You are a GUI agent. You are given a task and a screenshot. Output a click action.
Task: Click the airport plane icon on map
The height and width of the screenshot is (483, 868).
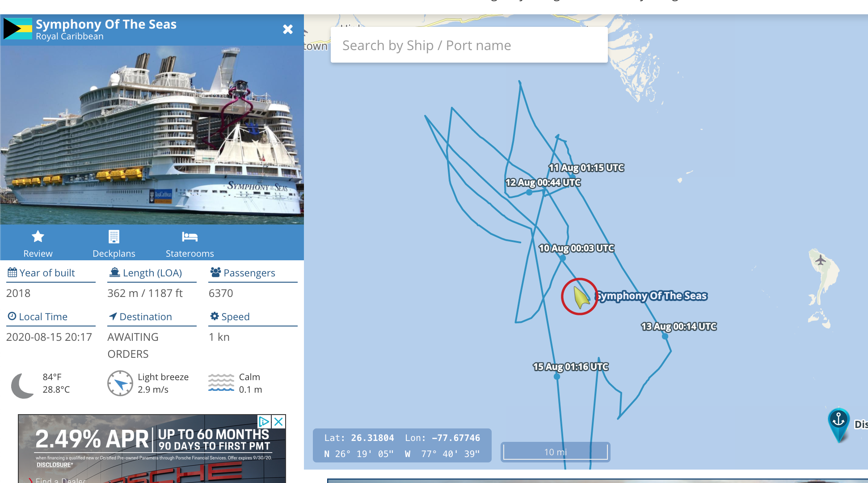[820, 260]
